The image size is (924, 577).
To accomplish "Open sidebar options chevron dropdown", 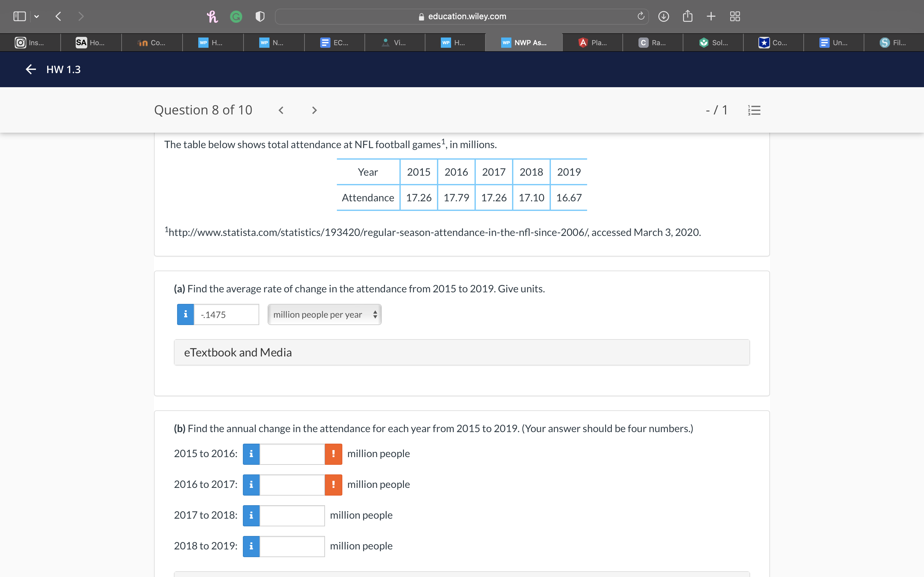I will tap(37, 16).
